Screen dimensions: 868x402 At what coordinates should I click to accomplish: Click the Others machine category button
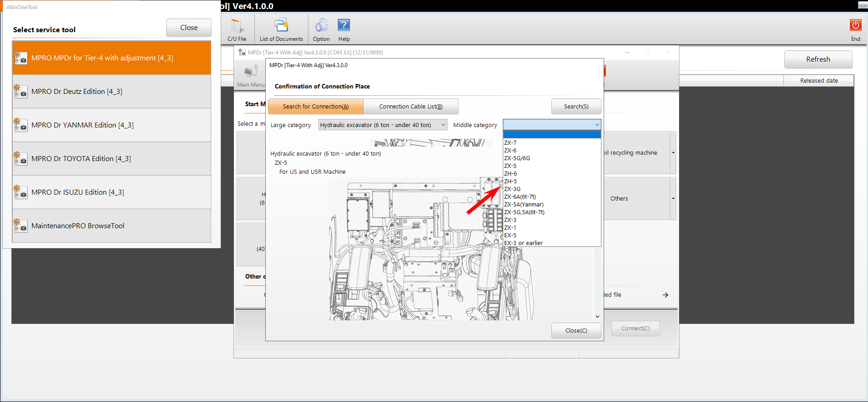point(637,199)
